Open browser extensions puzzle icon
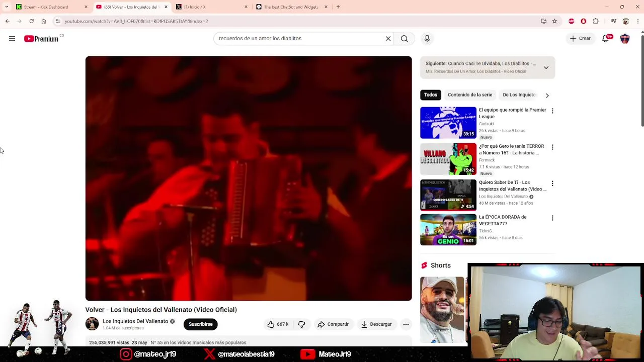 596,21
